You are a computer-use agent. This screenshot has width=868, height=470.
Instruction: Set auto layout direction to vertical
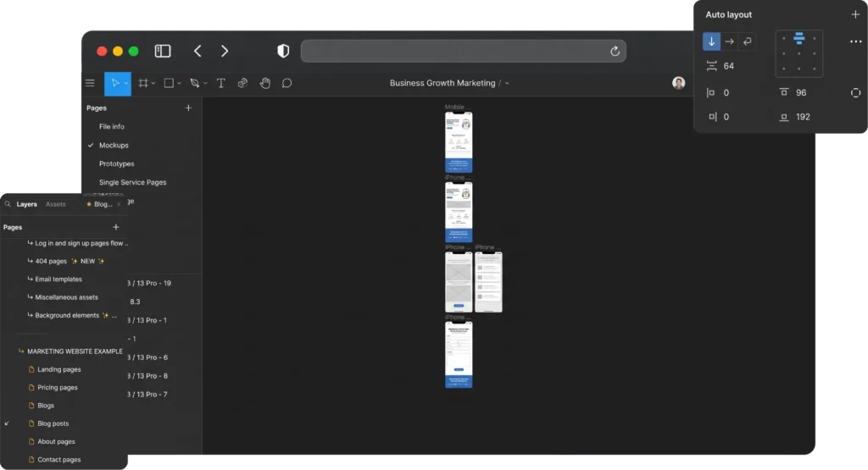pyautogui.click(x=711, y=41)
